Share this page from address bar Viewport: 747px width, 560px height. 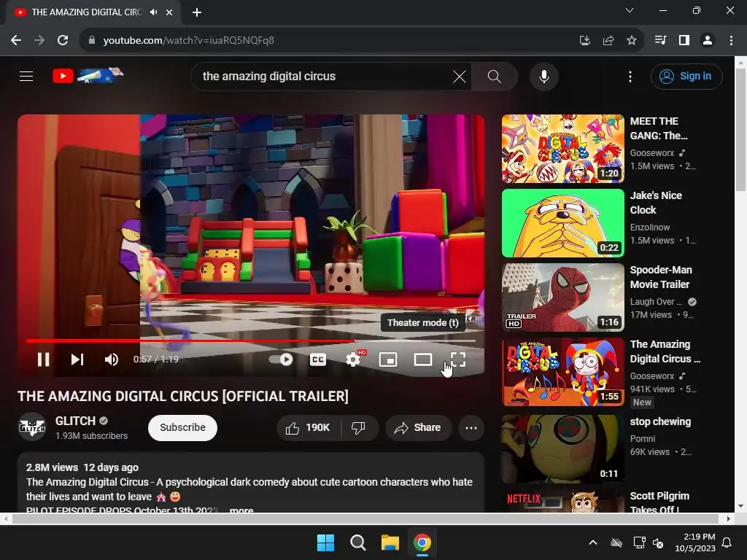pyautogui.click(x=608, y=41)
